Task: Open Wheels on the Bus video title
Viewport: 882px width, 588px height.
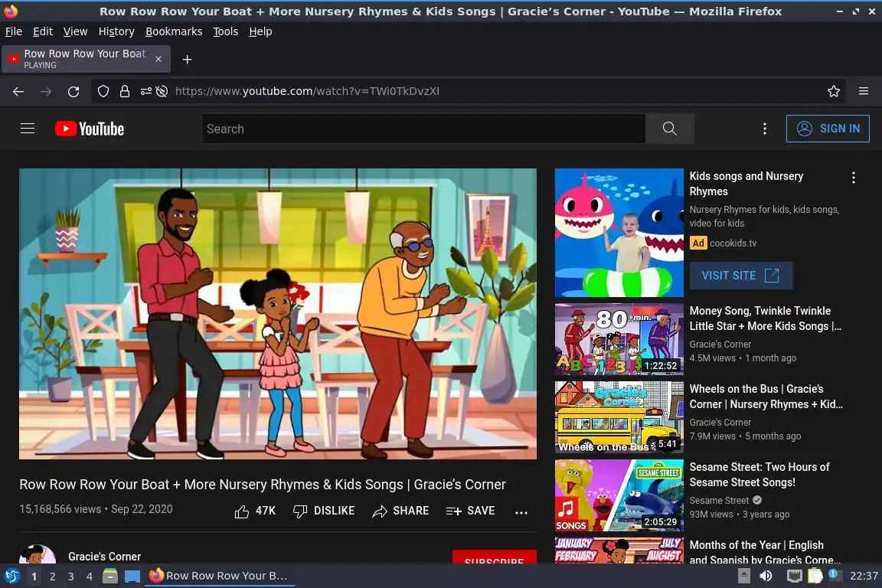Action: (766, 397)
